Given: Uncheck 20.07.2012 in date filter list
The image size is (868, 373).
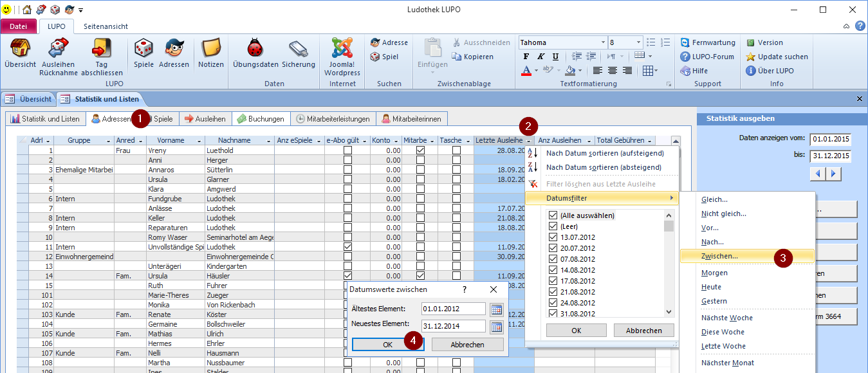Looking at the screenshot, I should (553, 248).
